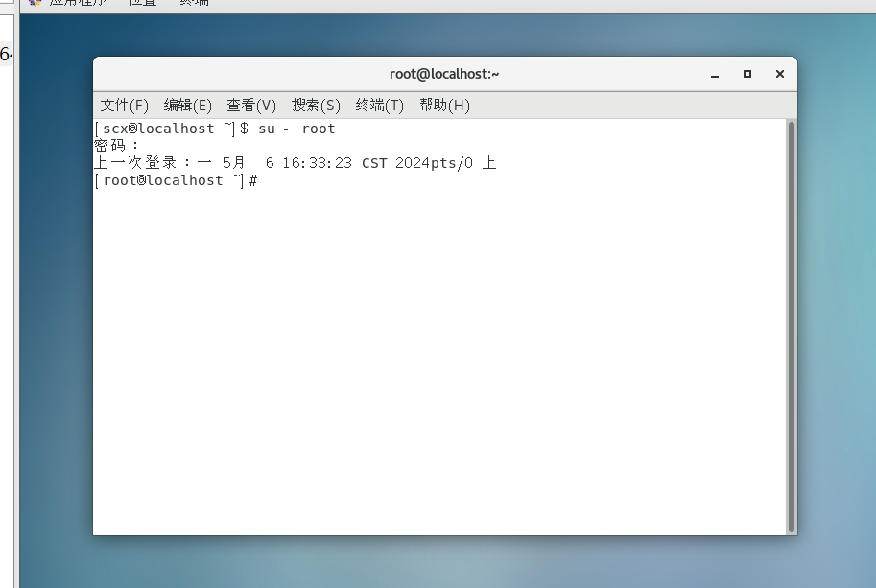Open the 帮助(H) menu
The image size is (876, 588).
pyautogui.click(x=444, y=105)
